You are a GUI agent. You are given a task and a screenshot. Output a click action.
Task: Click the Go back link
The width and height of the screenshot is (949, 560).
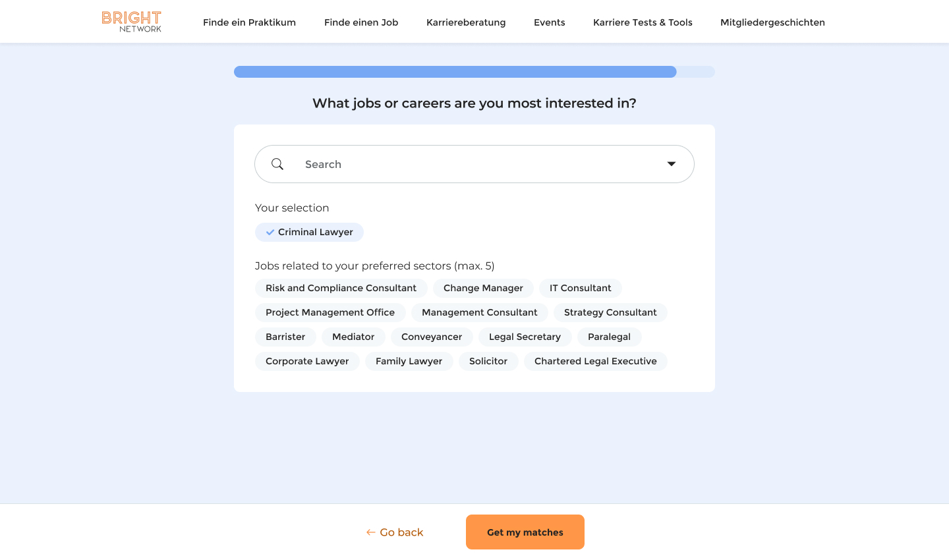point(401,532)
